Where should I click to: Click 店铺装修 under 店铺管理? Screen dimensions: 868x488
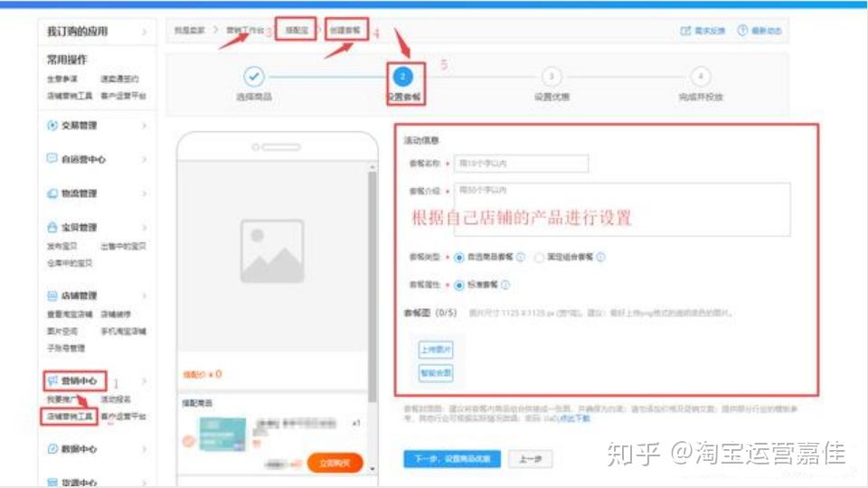coord(115,314)
